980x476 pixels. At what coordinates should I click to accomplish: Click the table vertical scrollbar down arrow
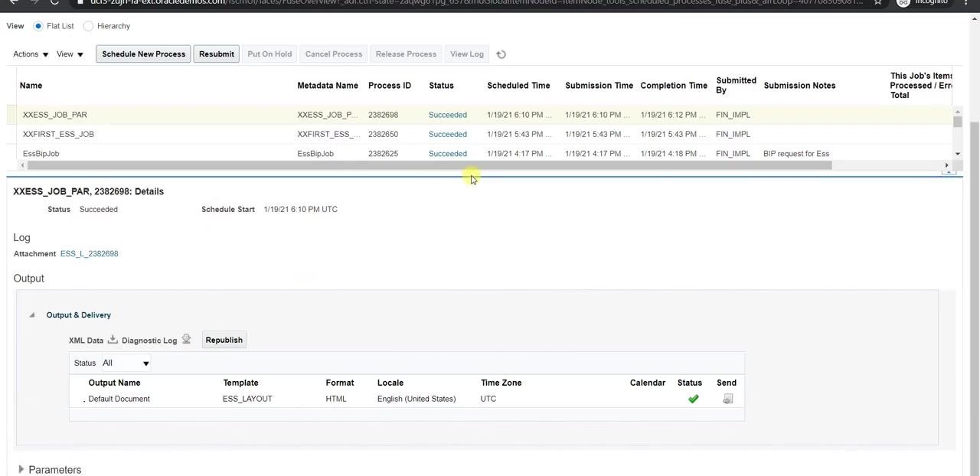point(957,154)
